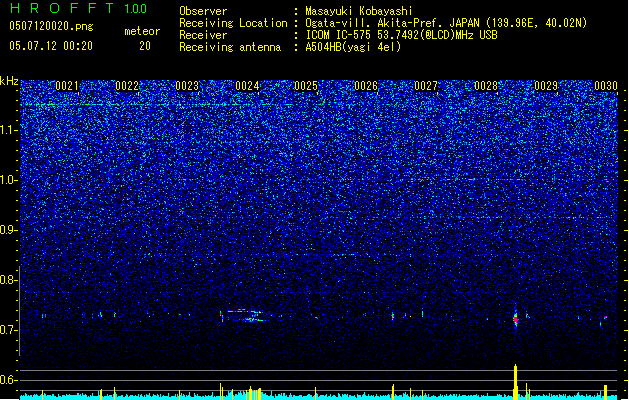Screen dimensions: 629x400
Task: Click time marker 0027
Action: pyautogui.click(x=426, y=86)
